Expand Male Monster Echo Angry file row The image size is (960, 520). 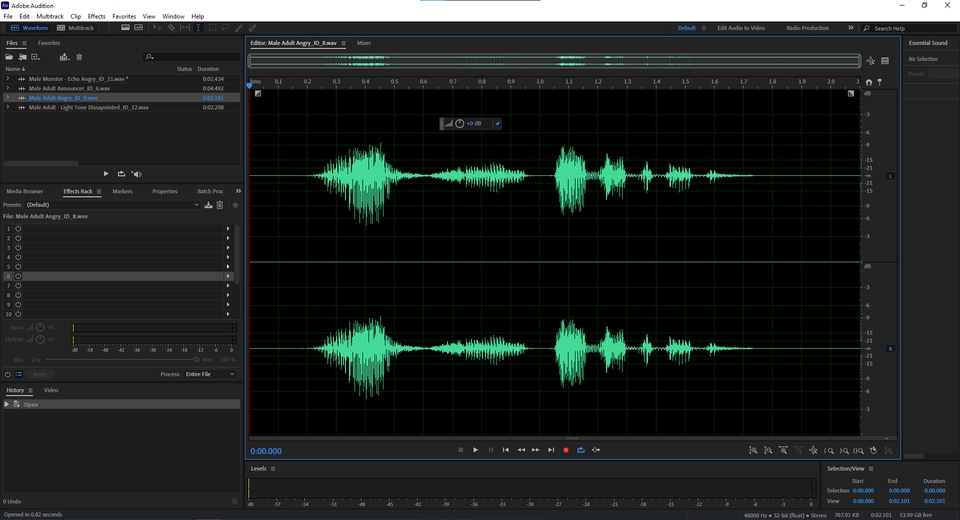[x=8, y=78]
